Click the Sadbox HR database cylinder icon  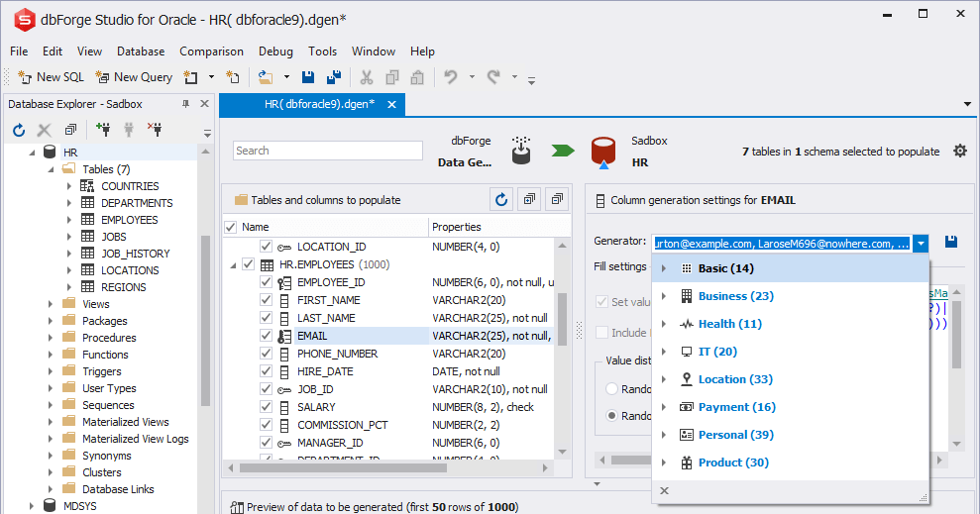(603, 152)
